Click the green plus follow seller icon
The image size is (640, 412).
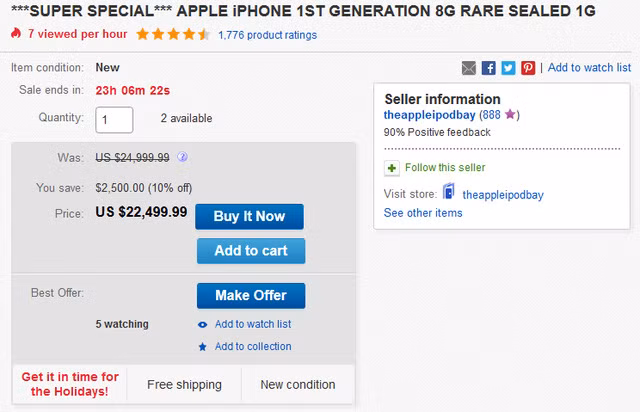pyautogui.click(x=392, y=167)
